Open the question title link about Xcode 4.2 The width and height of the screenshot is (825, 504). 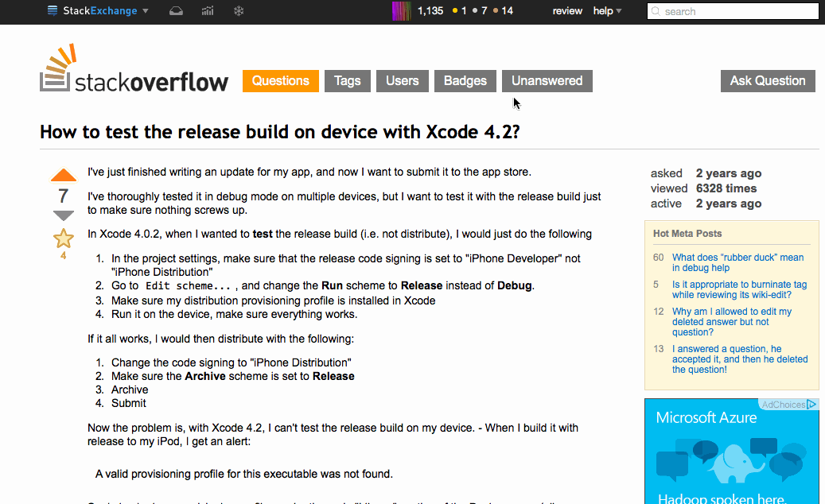tap(280, 132)
